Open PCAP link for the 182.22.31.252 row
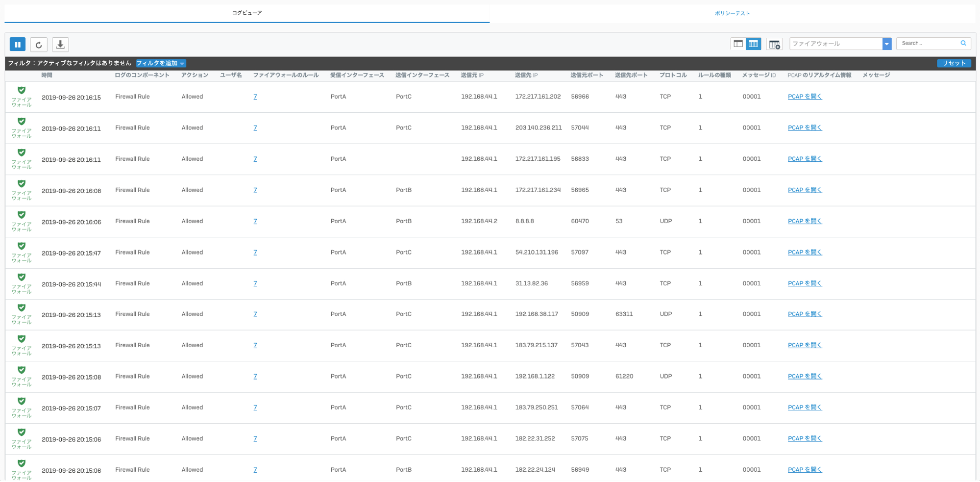 (805, 439)
